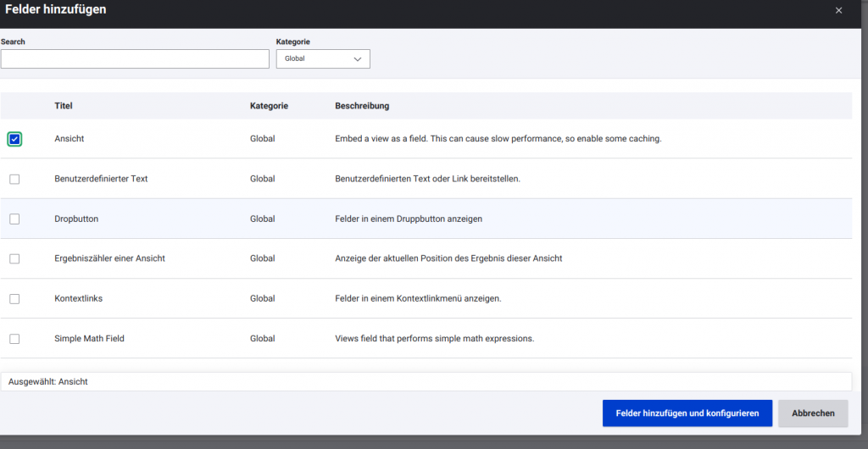This screenshot has height=449, width=868.
Task: Click the Kategorie column header
Action: (x=269, y=106)
